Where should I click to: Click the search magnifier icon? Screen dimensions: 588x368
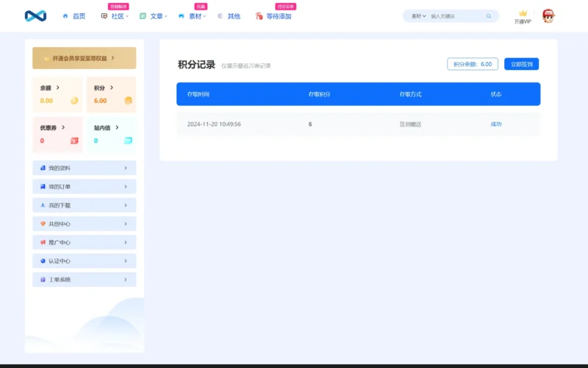(x=489, y=16)
